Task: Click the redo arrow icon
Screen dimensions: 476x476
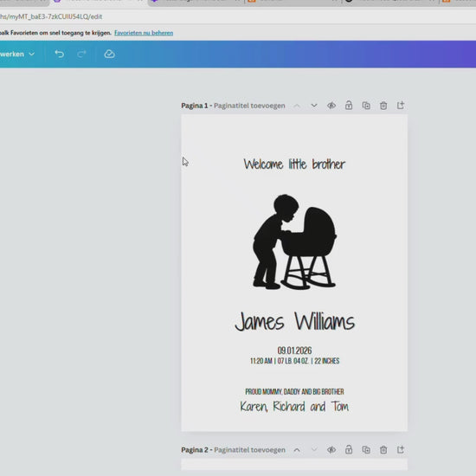Action: (81, 54)
